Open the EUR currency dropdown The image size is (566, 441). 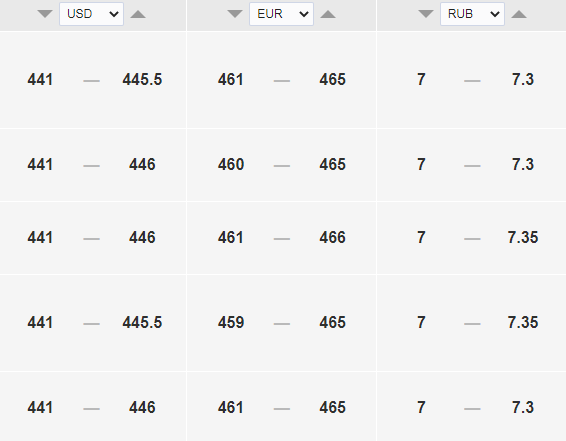(x=282, y=14)
